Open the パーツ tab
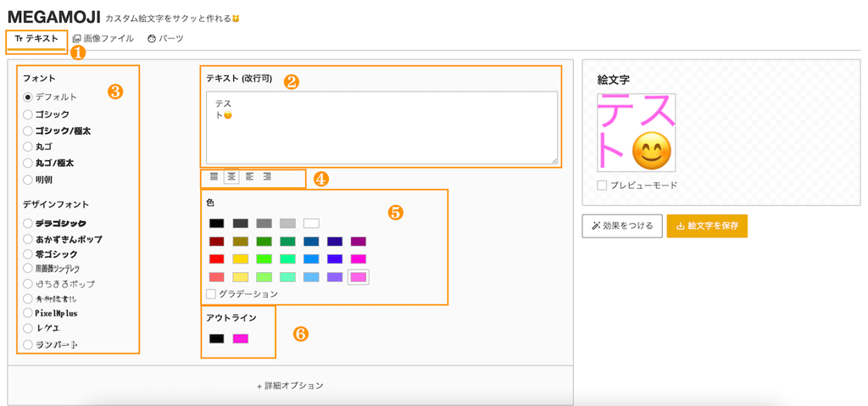 (x=165, y=39)
